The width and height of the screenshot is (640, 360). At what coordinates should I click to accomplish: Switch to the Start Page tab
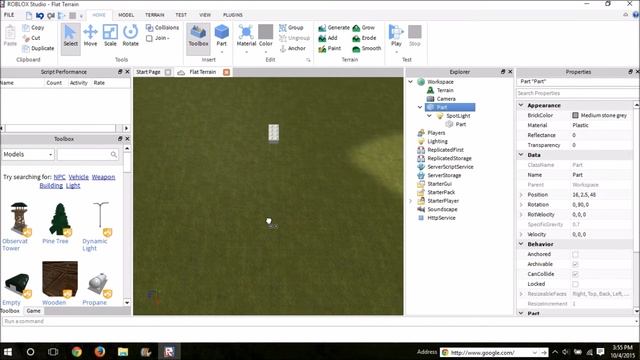pos(148,72)
